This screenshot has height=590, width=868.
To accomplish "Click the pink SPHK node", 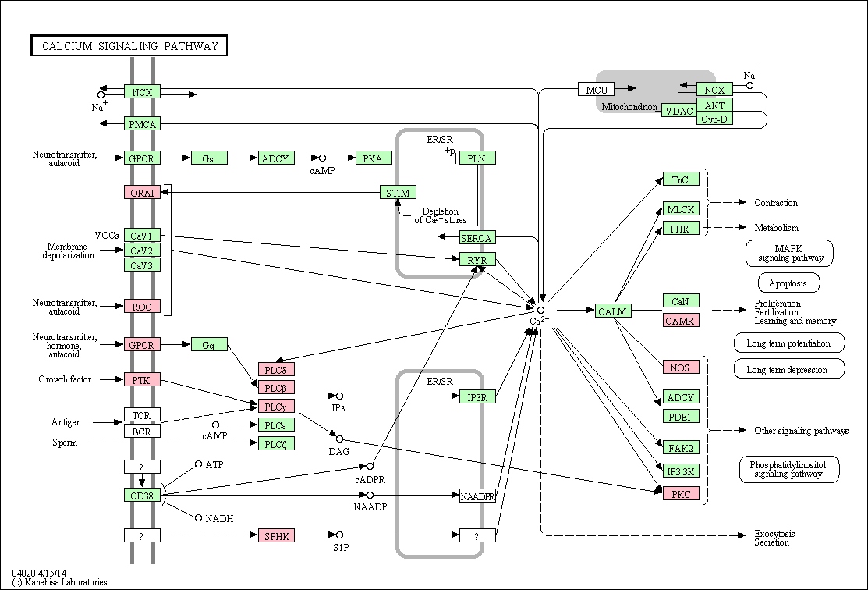I will click(x=276, y=535).
